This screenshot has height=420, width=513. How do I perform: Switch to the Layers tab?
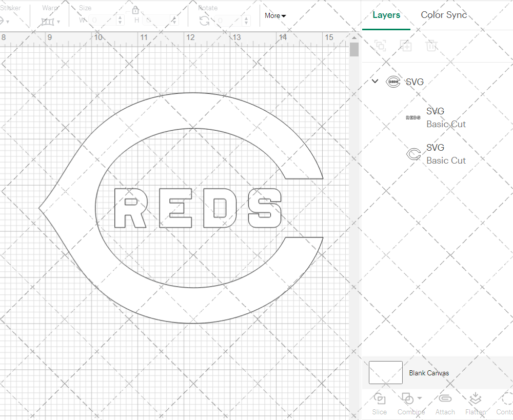tap(386, 15)
